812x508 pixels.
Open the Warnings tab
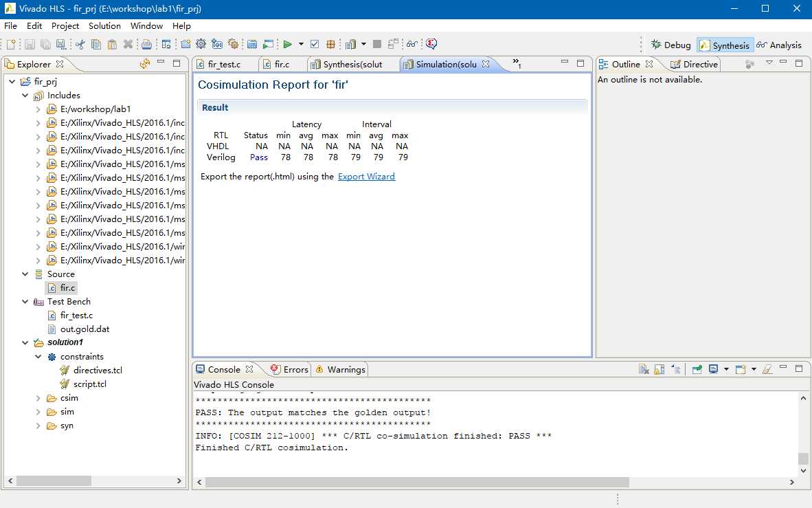[x=340, y=370]
